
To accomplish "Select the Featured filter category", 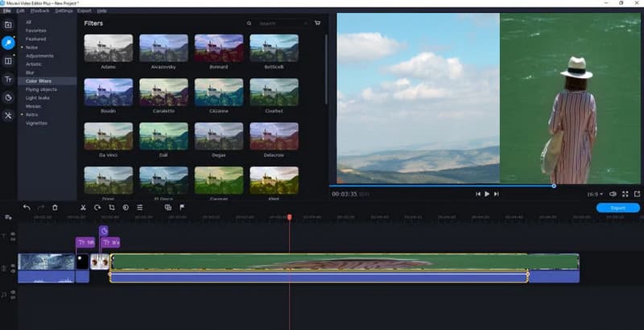I will click(x=35, y=39).
